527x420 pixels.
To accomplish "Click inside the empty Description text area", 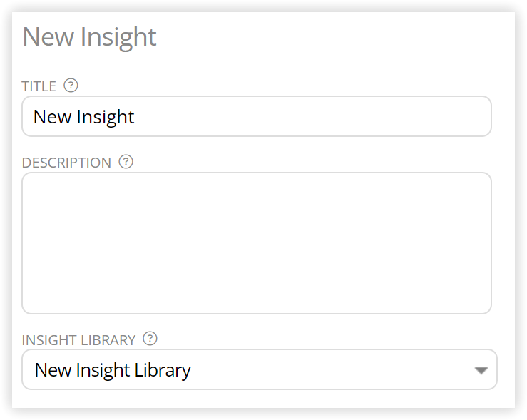I will 257,243.
